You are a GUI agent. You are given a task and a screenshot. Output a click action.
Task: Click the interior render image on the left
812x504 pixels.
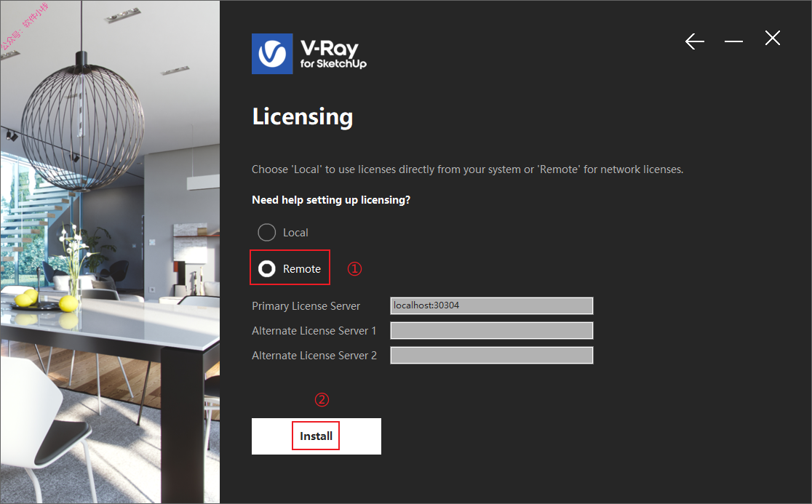tap(110, 252)
